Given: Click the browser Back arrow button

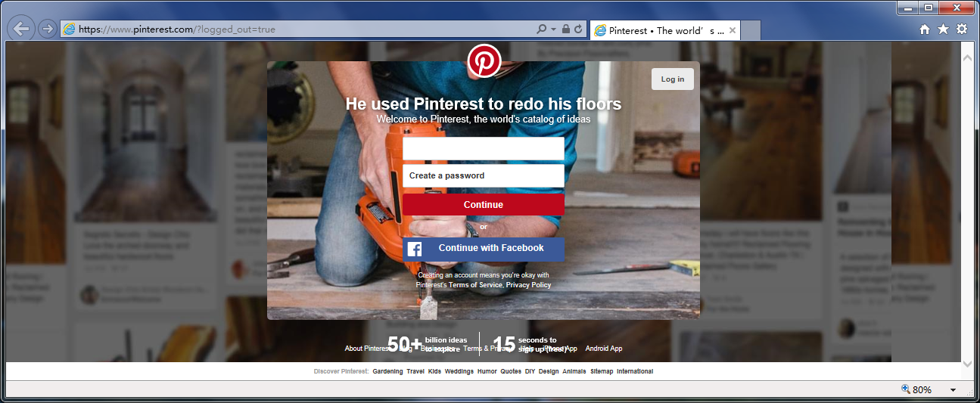Looking at the screenshot, I should (x=21, y=29).
